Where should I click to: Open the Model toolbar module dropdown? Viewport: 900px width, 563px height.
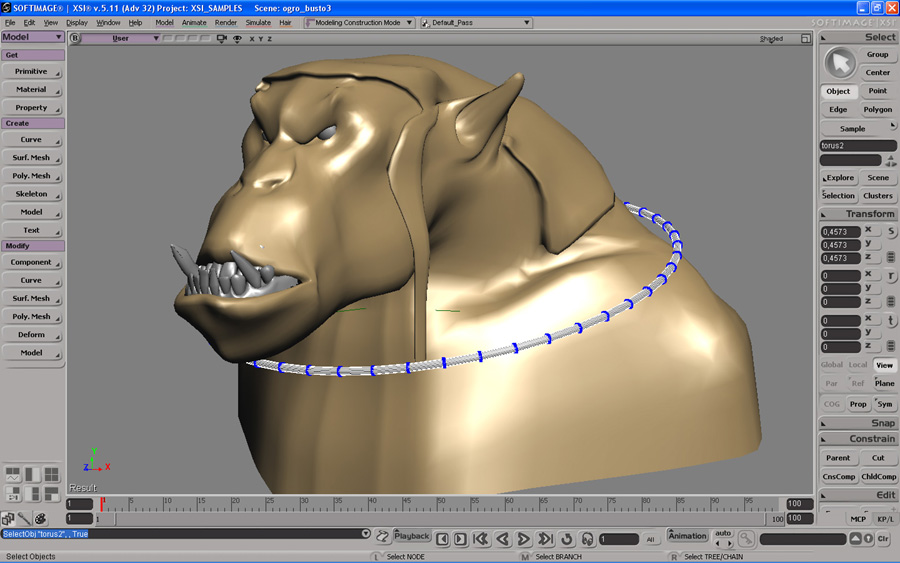tap(33, 37)
